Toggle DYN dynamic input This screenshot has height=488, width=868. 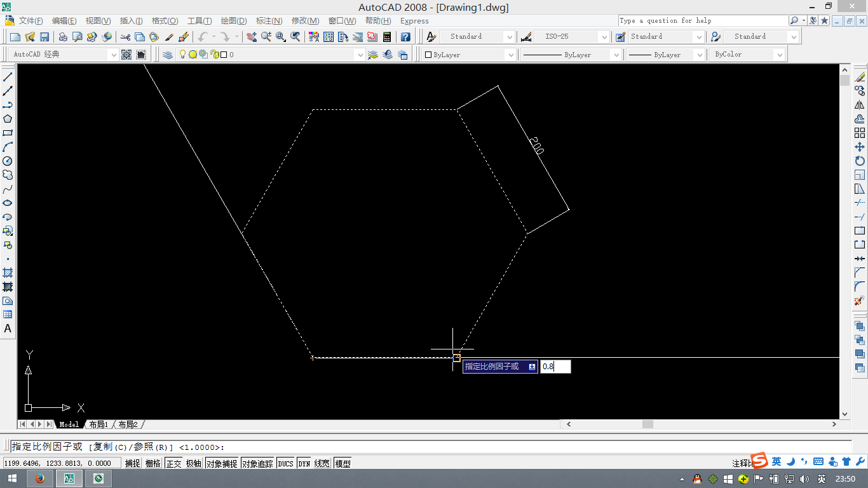tap(304, 463)
